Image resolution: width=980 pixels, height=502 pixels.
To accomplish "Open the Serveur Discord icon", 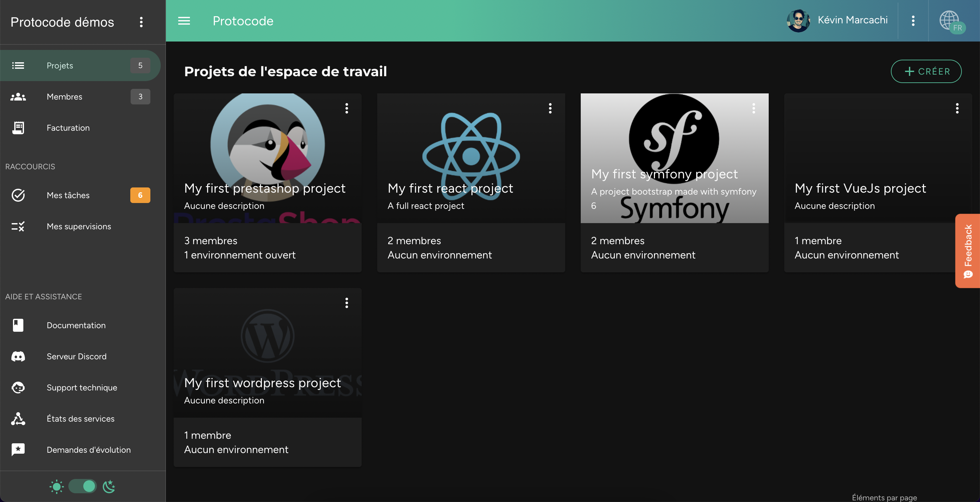I will (18, 356).
